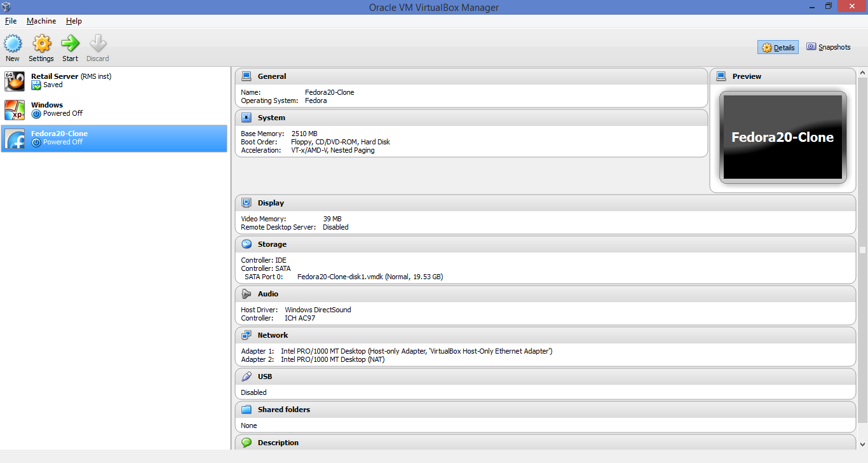Click the Audio section speaker icon
The image size is (868, 463).
(247, 294)
